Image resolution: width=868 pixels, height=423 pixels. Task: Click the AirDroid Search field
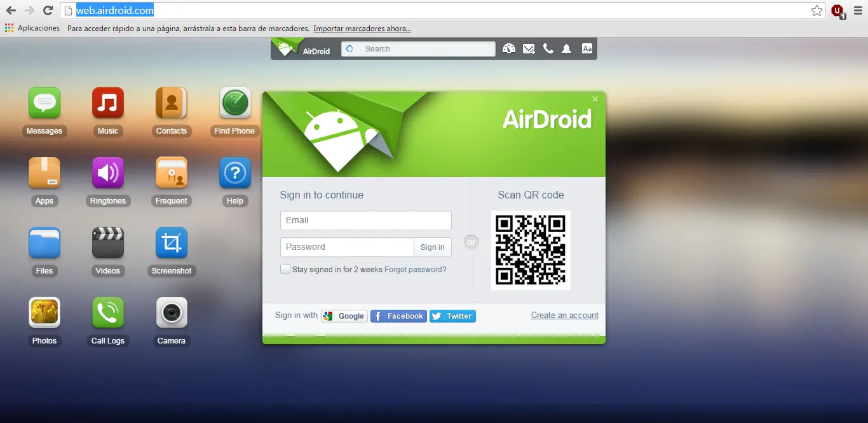418,49
